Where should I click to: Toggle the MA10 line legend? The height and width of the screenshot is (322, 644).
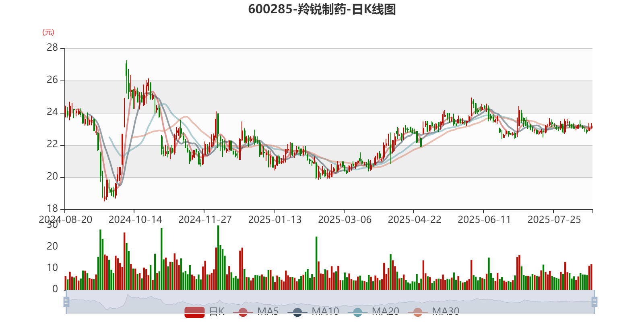(x=313, y=312)
